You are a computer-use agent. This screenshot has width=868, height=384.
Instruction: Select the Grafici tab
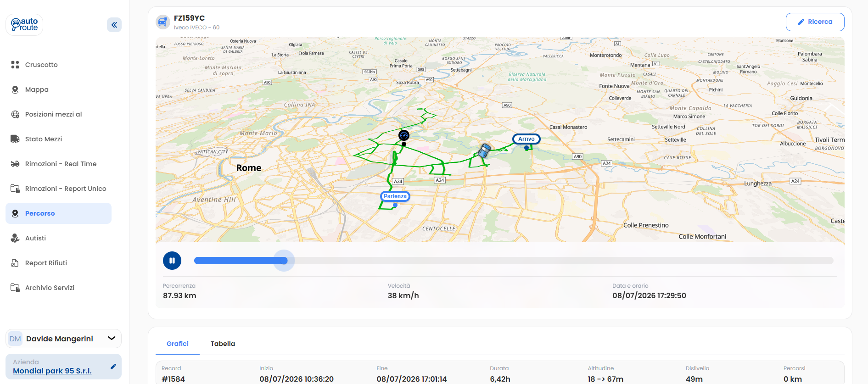(178, 344)
